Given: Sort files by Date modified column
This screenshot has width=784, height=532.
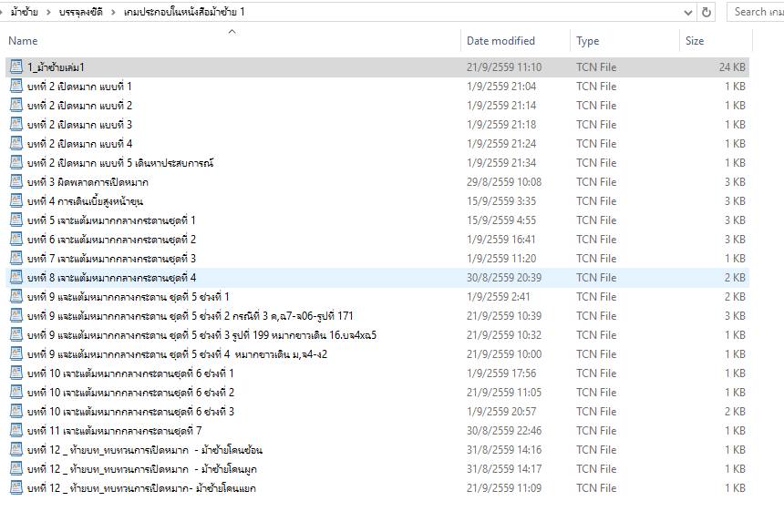Looking at the screenshot, I should (500, 41).
